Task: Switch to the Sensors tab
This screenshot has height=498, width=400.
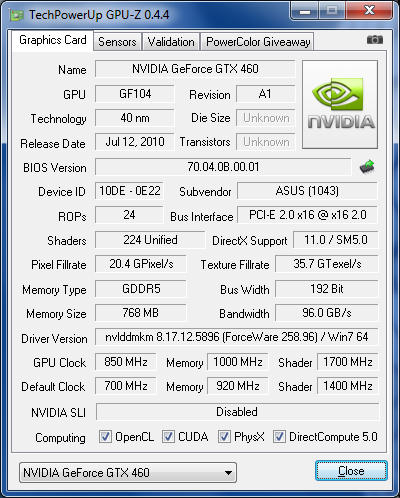Action: (x=117, y=42)
